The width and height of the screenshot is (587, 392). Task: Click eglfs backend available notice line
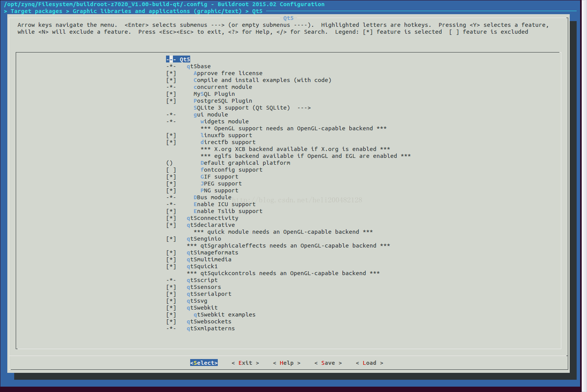point(306,156)
